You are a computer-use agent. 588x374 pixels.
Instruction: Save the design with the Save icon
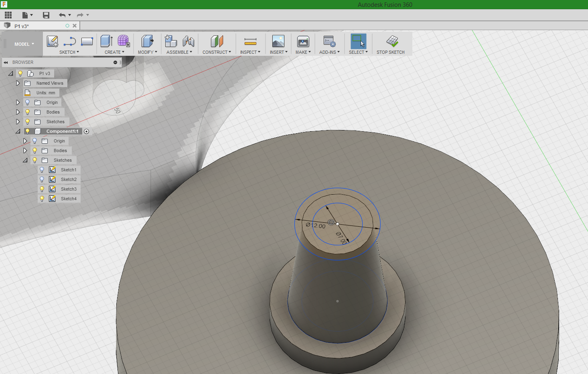(x=46, y=15)
